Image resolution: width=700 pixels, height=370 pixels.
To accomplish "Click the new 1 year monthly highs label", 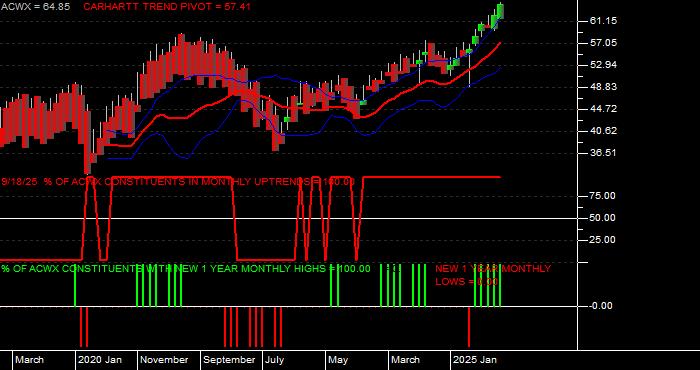I will click(x=186, y=269).
